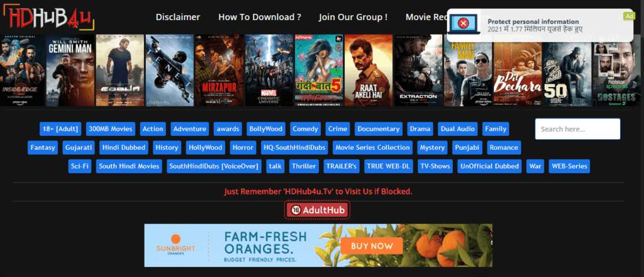644x277 pixels.
Task: Select Hindi Dubbed category tag
Action: point(124,147)
